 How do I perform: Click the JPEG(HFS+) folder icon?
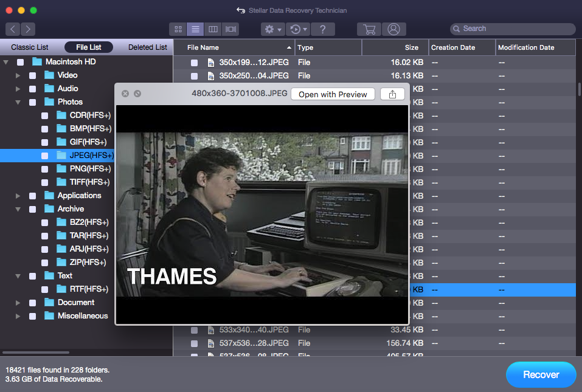click(x=61, y=155)
